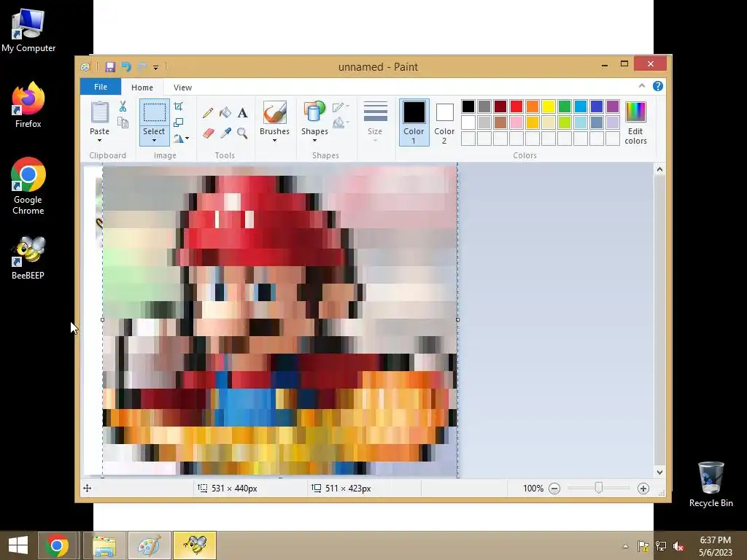Click the clock showing 6:37 PM
The image size is (747, 560).
pyautogui.click(x=715, y=540)
